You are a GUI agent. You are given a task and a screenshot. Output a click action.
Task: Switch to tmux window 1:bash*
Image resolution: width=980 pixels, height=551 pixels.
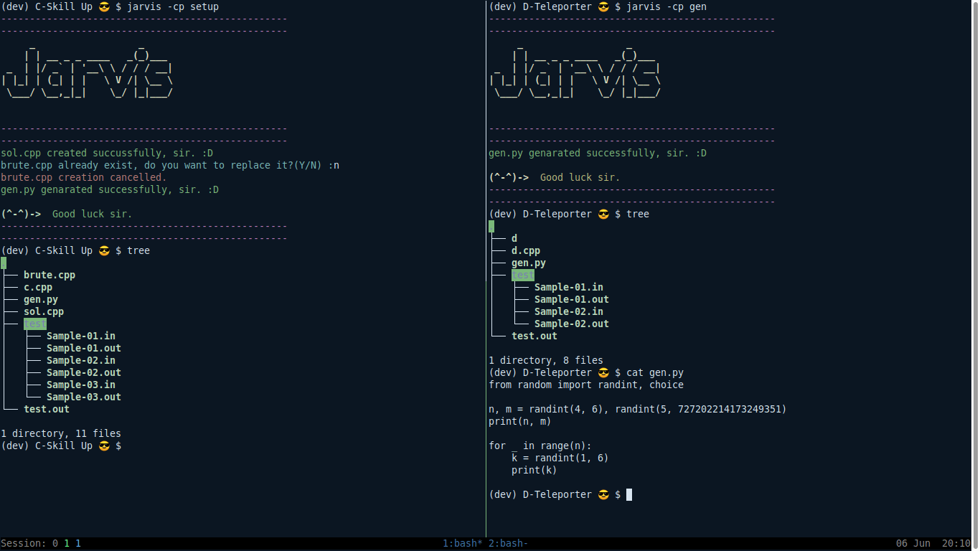[463, 543]
